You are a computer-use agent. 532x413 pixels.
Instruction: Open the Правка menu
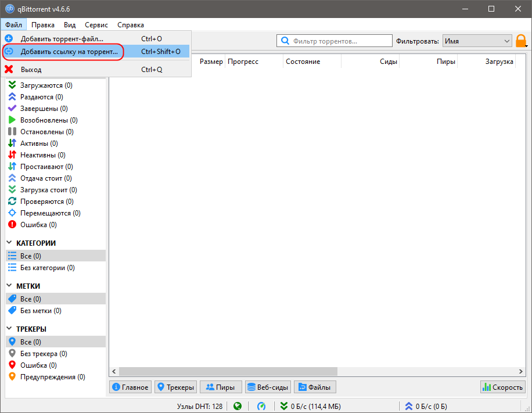[43, 25]
